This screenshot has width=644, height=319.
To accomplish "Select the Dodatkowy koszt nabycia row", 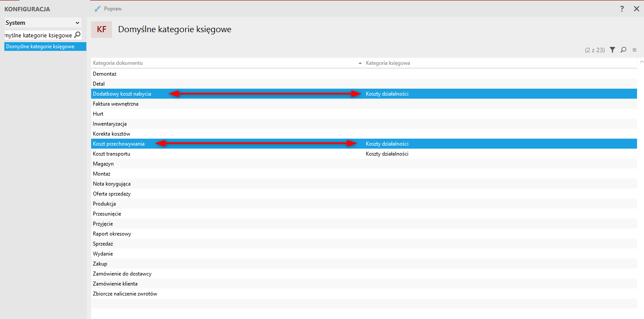I will pyautogui.click(x=364, y=94).
